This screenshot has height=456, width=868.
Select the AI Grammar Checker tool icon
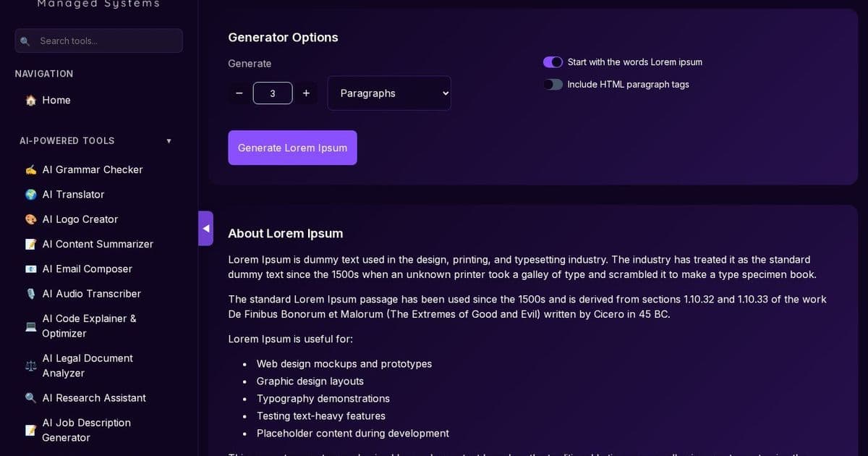point(30,169)
